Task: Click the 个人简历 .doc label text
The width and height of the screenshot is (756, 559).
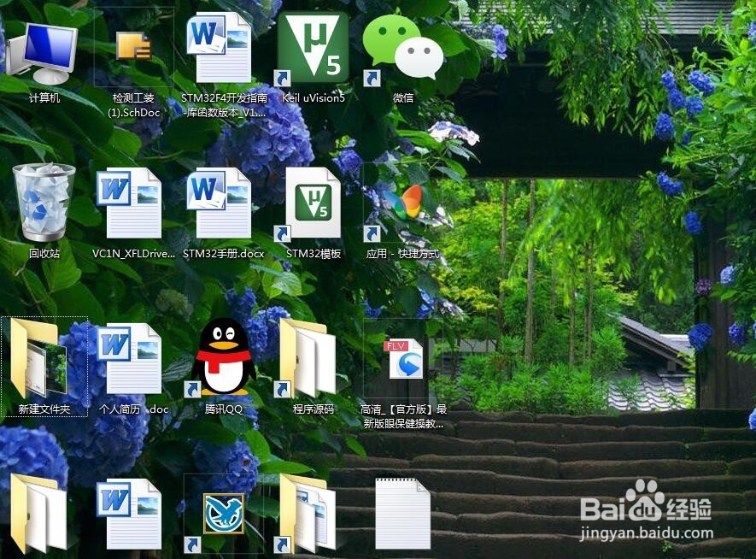Action: 133,409
